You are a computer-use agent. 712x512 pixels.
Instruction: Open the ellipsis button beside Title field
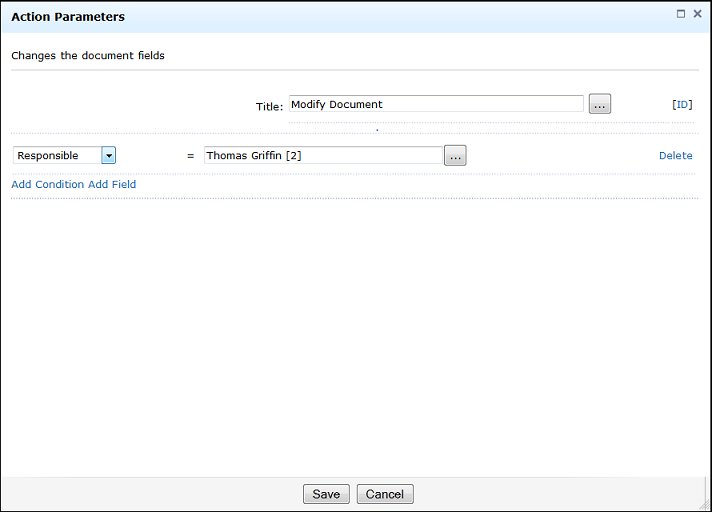point(600,104)
